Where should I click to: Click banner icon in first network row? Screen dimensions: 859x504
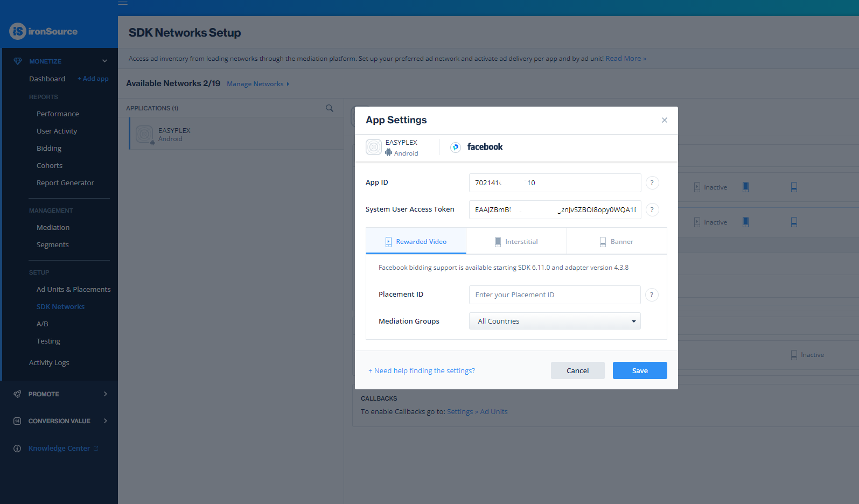click(794, 187)
